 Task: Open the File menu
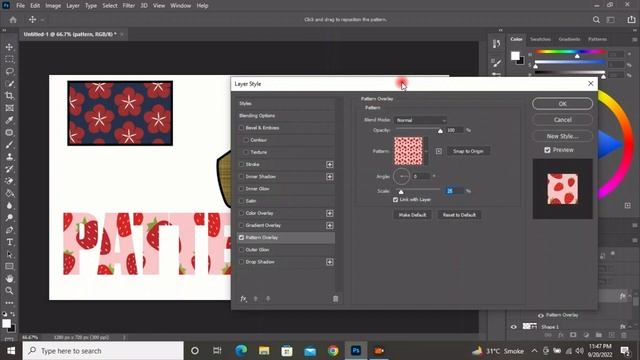(20, 6)
